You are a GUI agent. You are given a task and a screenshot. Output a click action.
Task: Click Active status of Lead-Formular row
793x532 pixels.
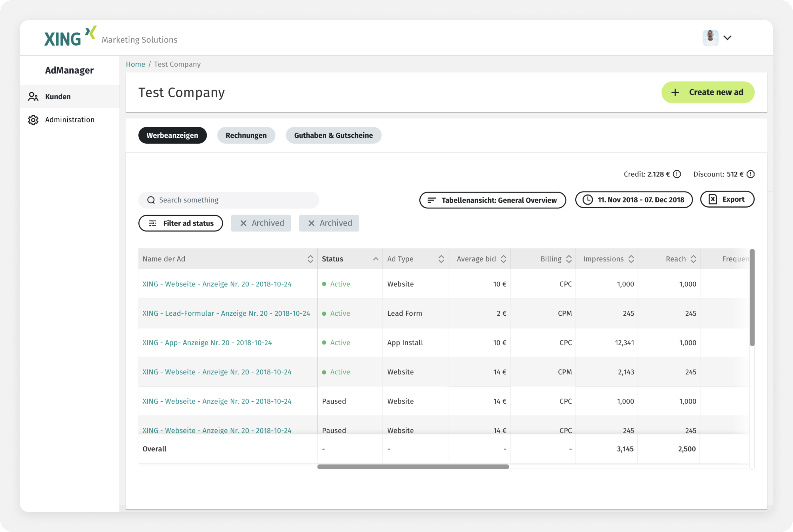click(x=336, y=313)
